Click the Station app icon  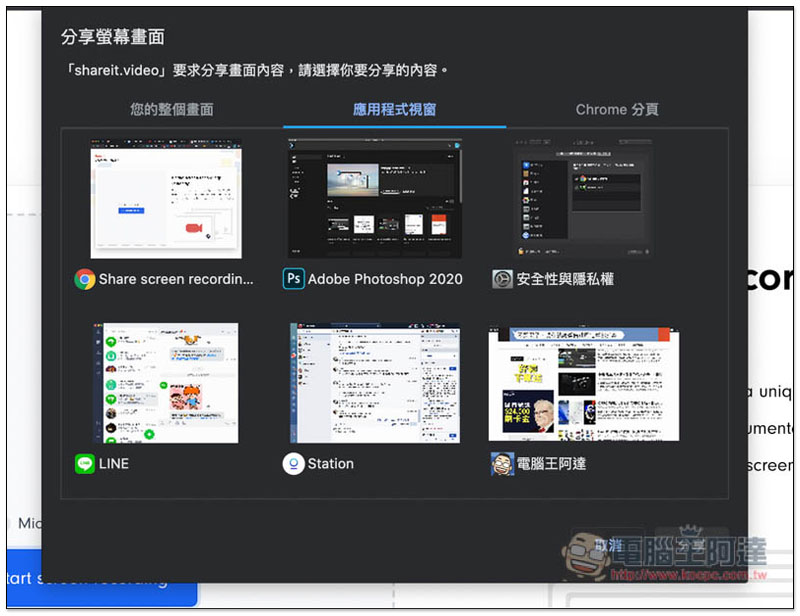(294, 464)
